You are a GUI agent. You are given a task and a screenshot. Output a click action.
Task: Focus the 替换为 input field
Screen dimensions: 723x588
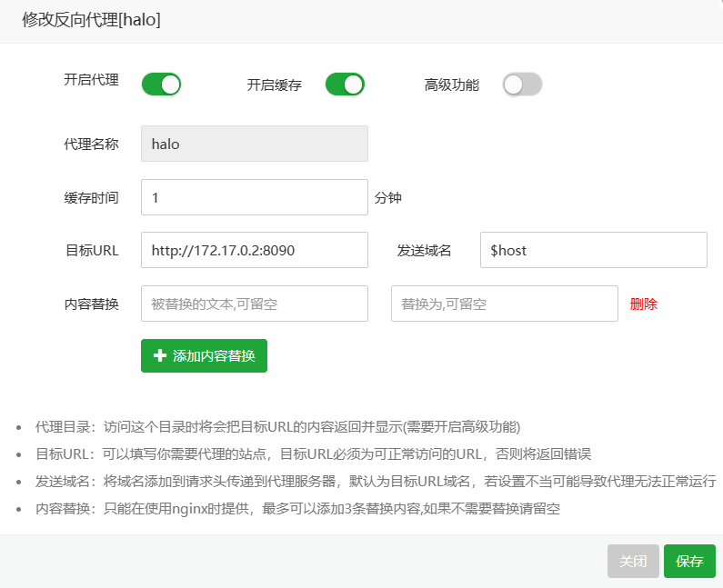[x=505, y=304]
